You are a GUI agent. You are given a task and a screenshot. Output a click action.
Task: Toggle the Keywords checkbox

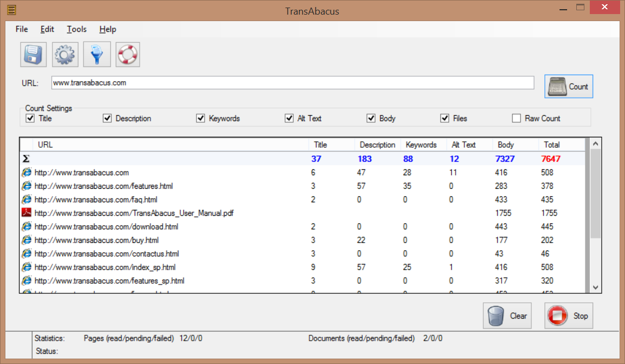pos(201,118)
